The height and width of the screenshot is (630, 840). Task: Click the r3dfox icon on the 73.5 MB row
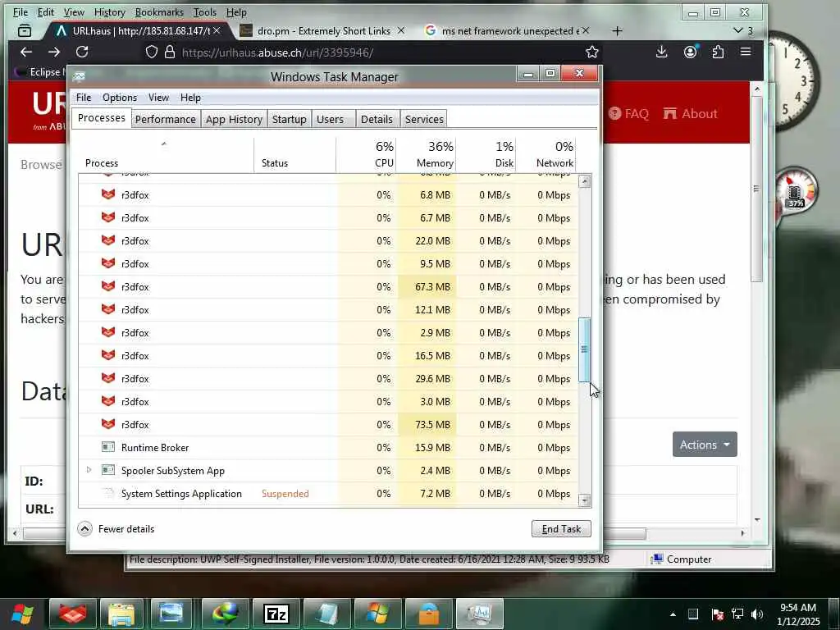click(x=108, y=424)
